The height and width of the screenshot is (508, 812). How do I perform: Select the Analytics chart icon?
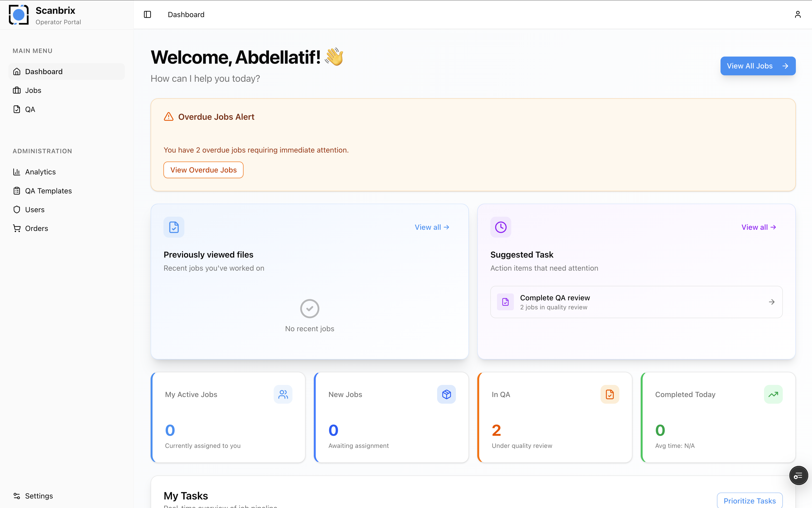pos(17,172)
